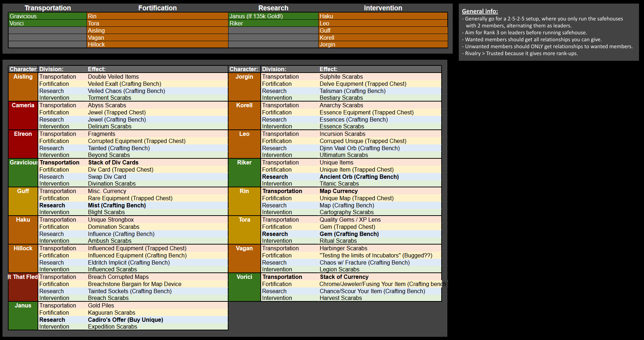
Task: Click the 'Gold Piles' cell
Action: click(157, 305)
